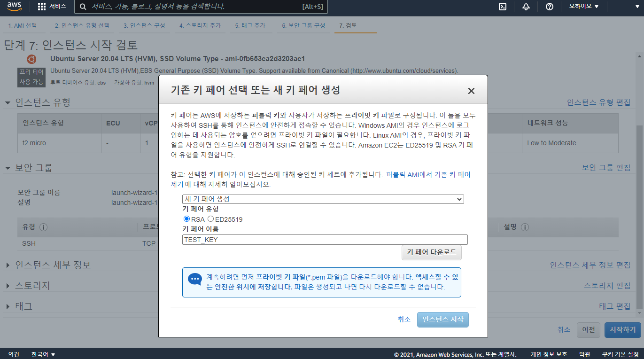Go to 6. 보안 그룹 구성 tab
644x359 pixels.
click(x=303, y=25)
